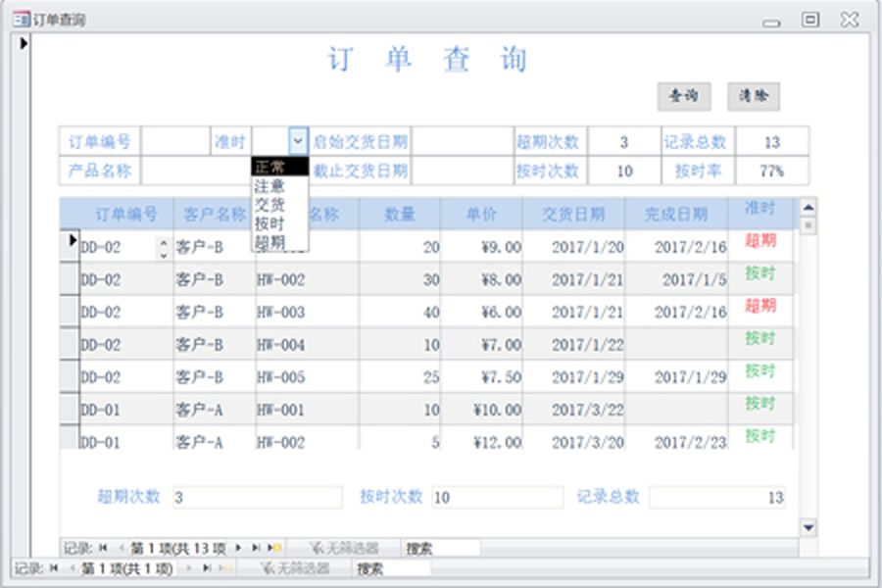Click the scroll-down arrow of the order list

point(808,527)
